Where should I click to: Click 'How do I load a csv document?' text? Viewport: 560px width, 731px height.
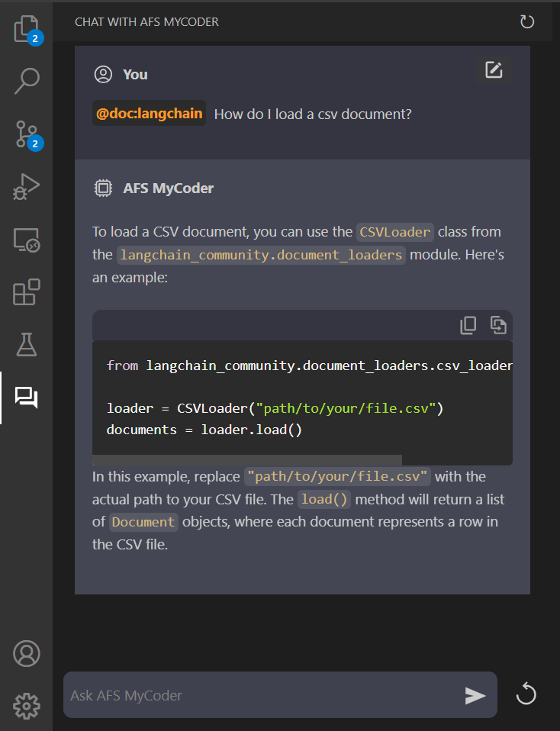tap(313, 114)
